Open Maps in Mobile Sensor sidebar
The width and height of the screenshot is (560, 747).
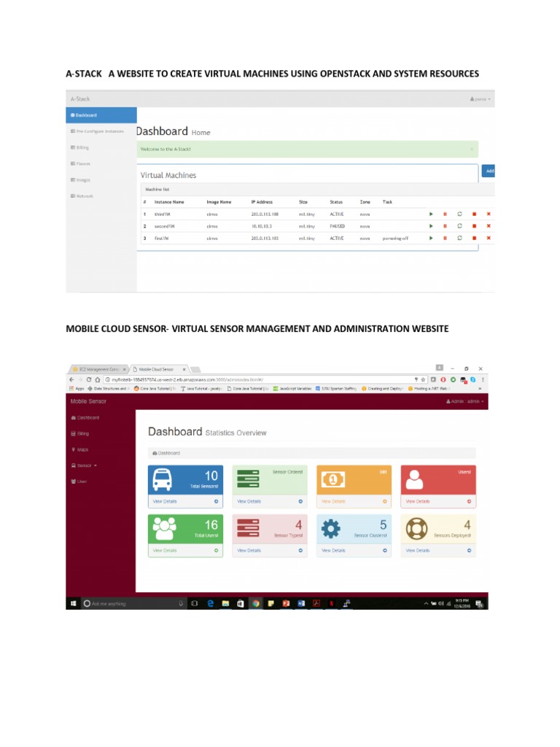pyautogui.click(x=80, y=449)
